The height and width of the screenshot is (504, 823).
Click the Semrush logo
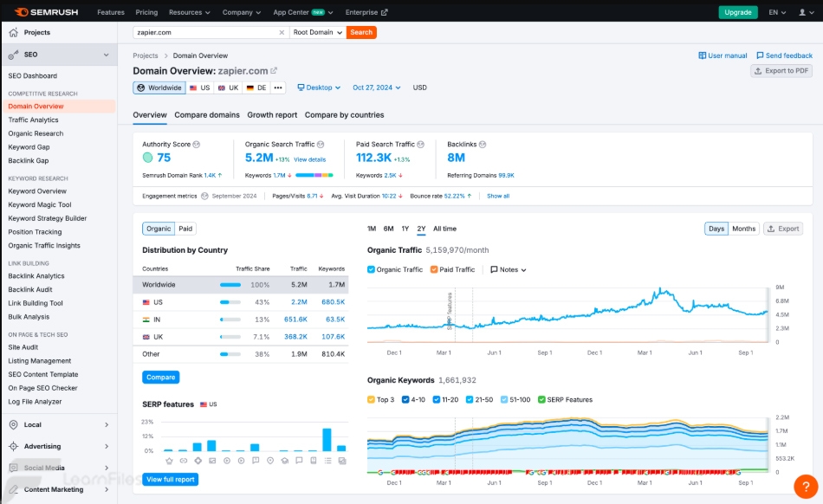(46, 12)
